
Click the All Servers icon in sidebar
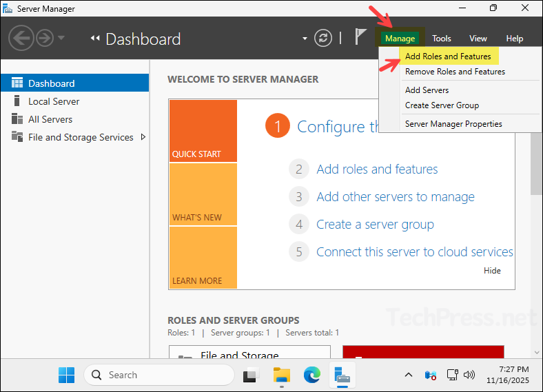coord(17,118)
